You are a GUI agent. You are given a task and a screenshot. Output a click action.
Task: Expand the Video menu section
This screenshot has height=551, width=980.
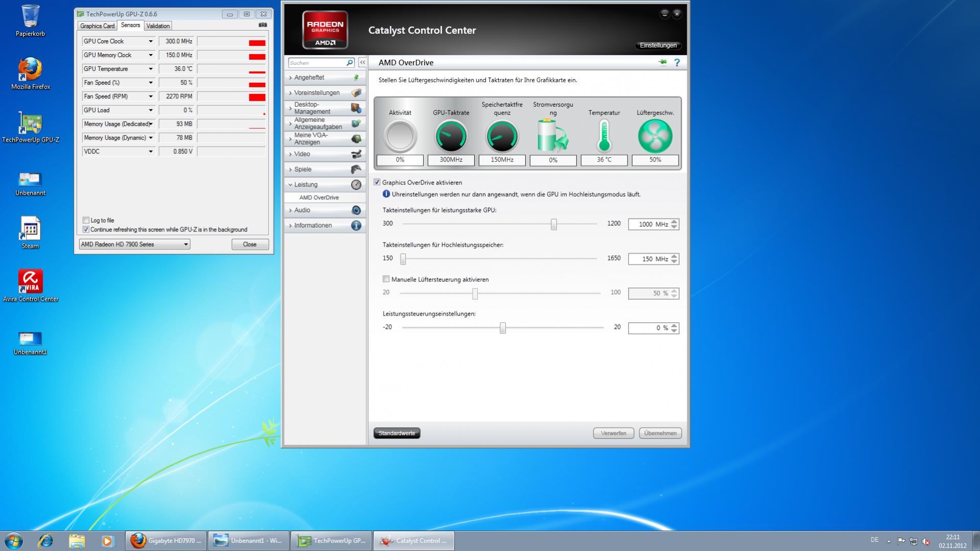click(325, 154)
